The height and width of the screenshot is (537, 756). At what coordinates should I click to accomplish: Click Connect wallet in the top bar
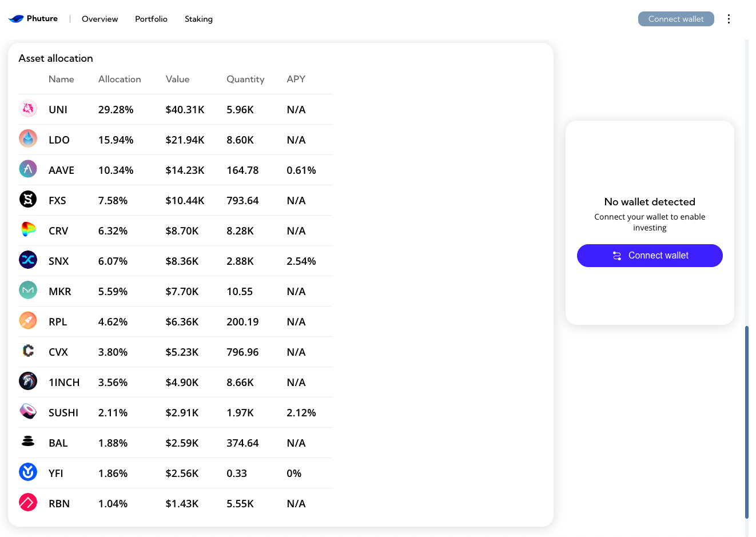[x=676, y=18]
